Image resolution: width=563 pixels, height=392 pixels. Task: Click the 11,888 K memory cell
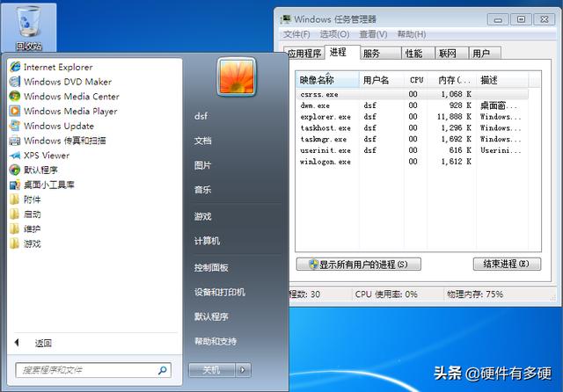point(454,117)
